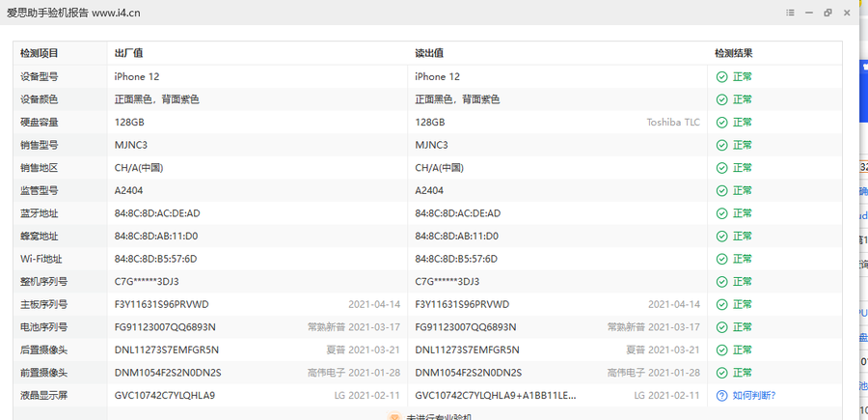Click the 出厂值 column header
This screenshot has height=420, width=868.
(128, 53)
